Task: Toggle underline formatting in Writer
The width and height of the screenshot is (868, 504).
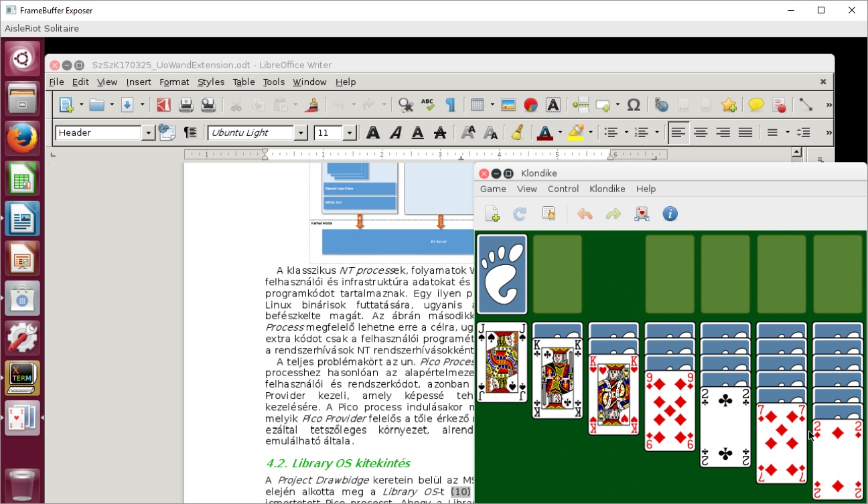Action: click(x=417, y=133)
